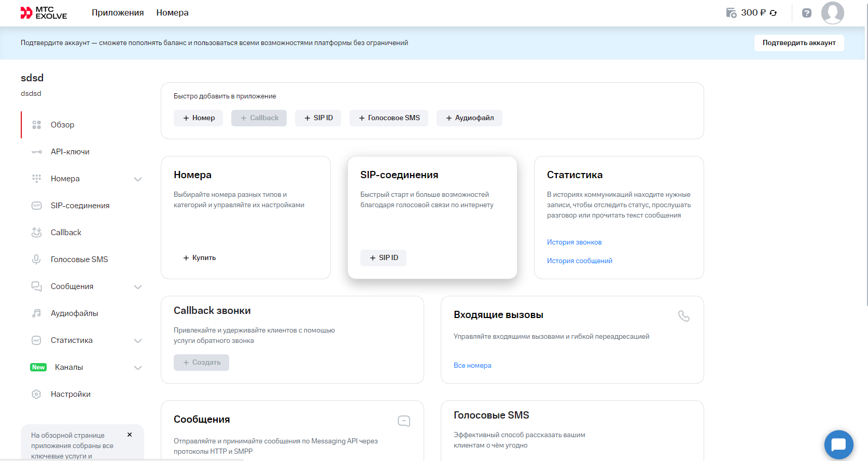
Task: Click the Статистика chart icon in sidebar
Action: [36, 340]
